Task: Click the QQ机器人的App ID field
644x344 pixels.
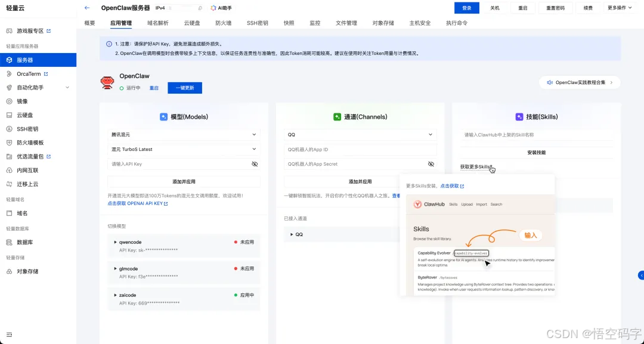Action: click(x=360, y=150)
